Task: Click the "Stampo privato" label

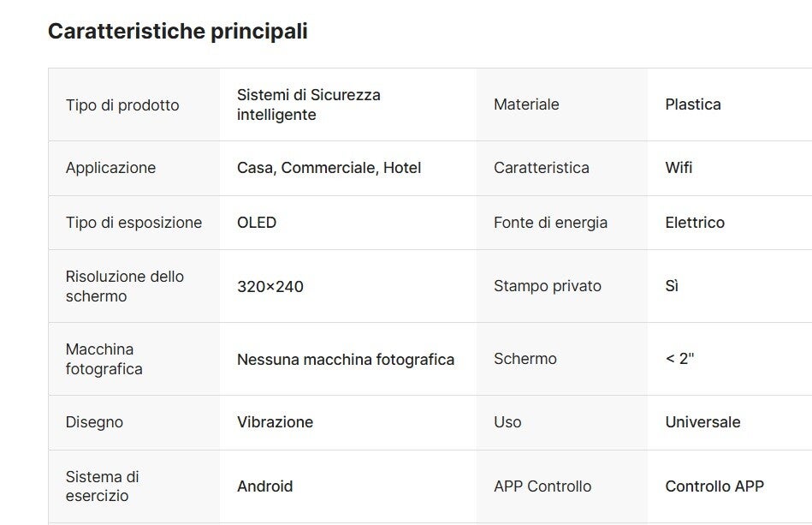Action: pos(548,286)
